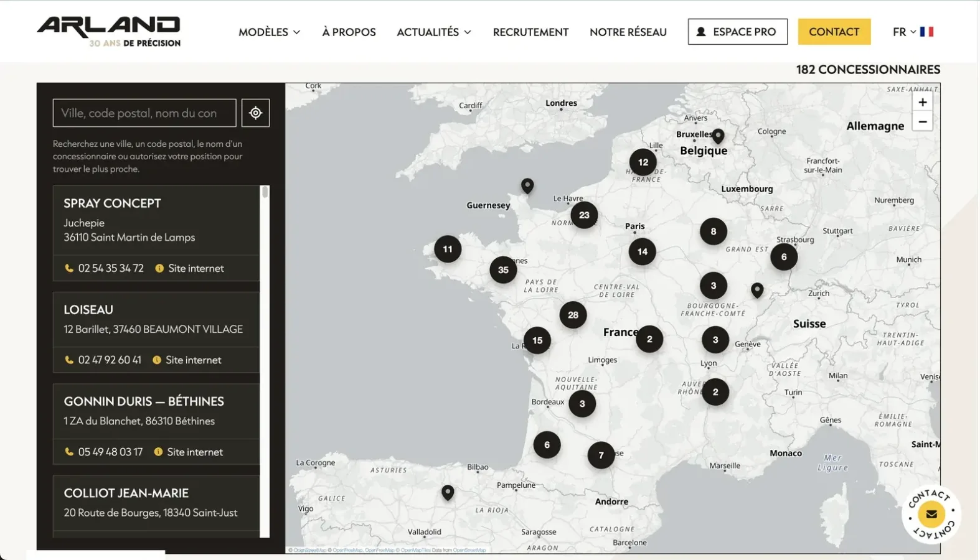Image resolution: width=980 pixels, height=560 pixels.
Task: Go to the À propos page
Action: tap(349, 32)
